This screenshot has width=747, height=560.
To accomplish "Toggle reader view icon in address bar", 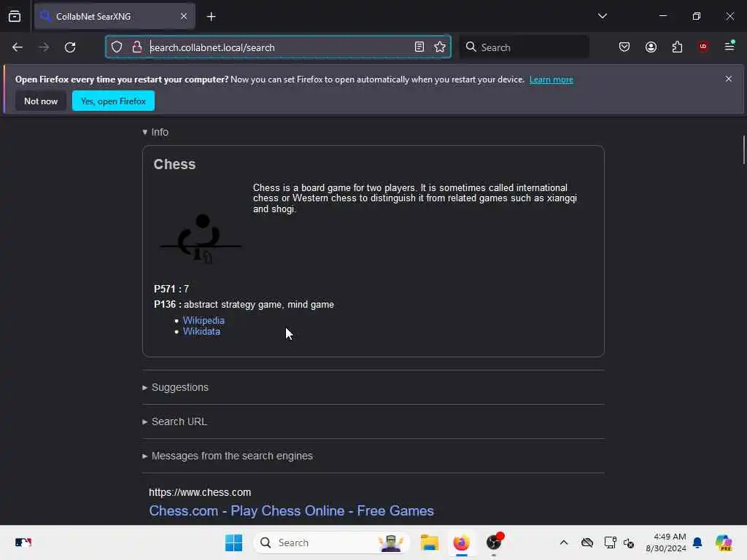I will point(419,47).
